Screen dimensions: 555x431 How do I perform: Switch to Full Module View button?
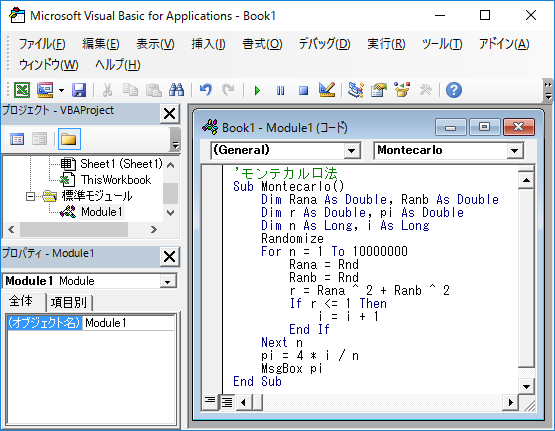tap(227, 402)
